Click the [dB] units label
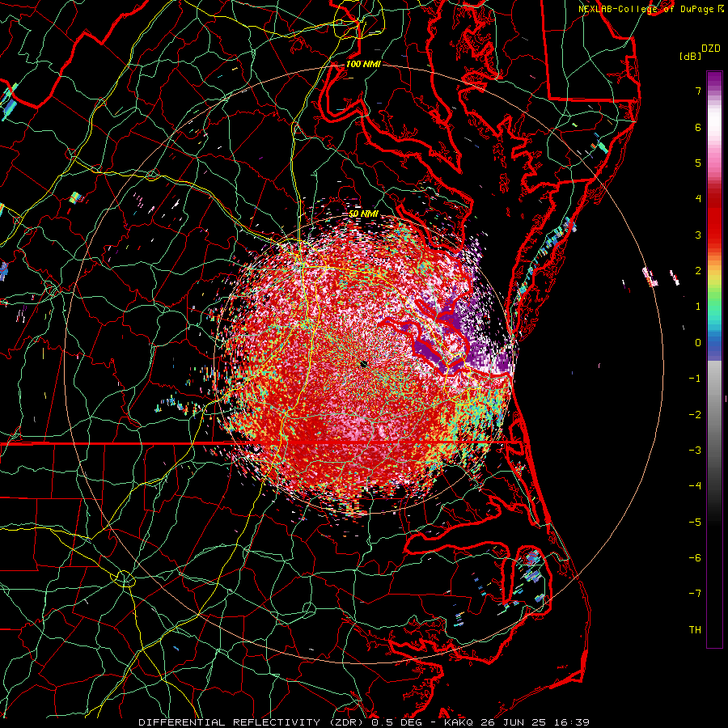The width and height of the screenshot is (728, 728). [690, 56]
